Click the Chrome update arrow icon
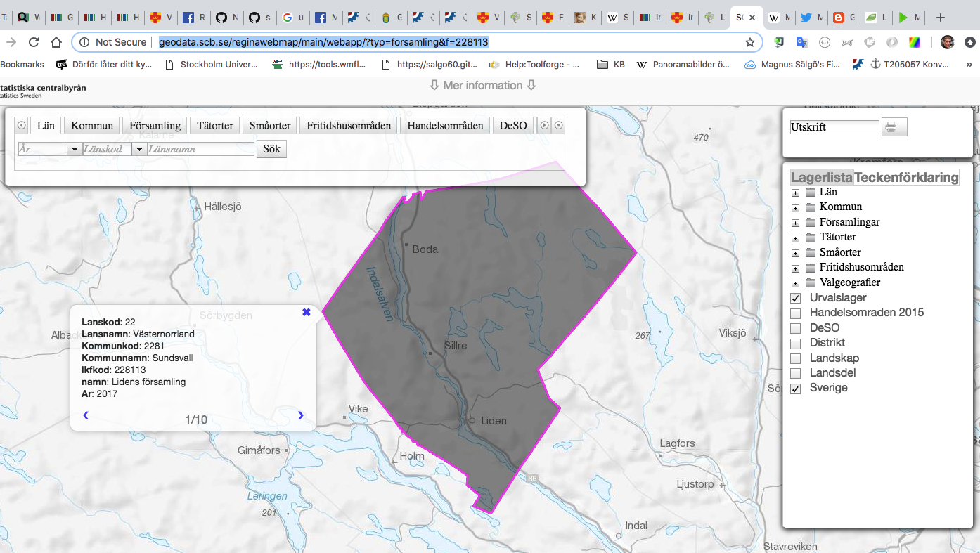Viewport: 980px width, 553px height. click(x=970, y=42)
